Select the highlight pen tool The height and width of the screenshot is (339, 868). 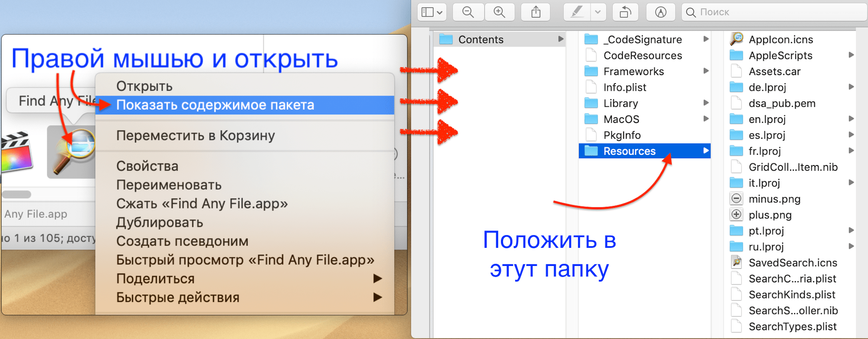pyautogui.click(x=577, y=12)
